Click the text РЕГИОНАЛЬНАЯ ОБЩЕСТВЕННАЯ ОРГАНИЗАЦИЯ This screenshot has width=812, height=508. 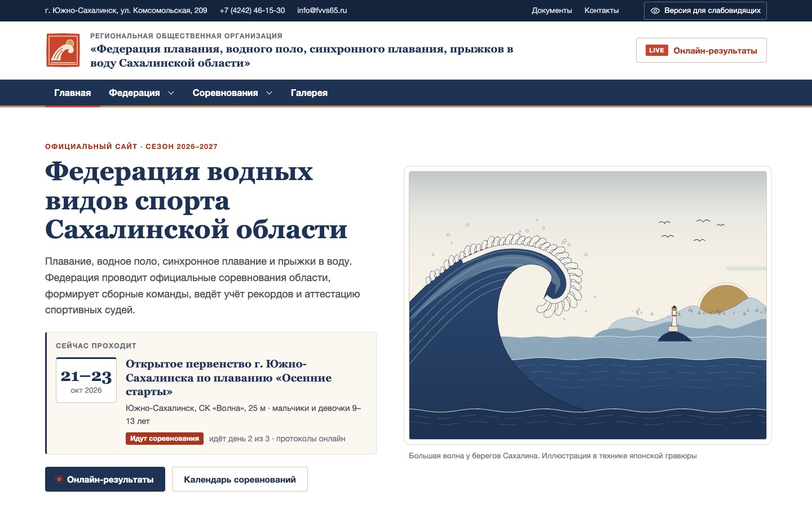click(186, 36)
